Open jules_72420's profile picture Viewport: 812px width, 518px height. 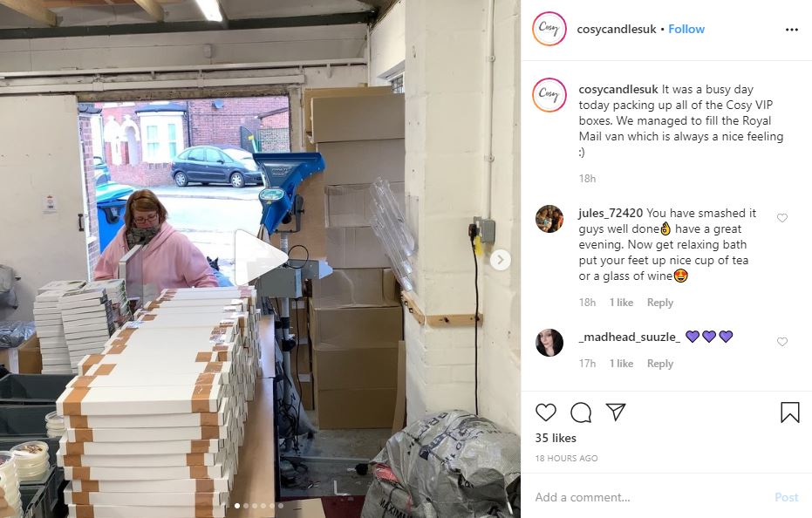tap(549, 219)
